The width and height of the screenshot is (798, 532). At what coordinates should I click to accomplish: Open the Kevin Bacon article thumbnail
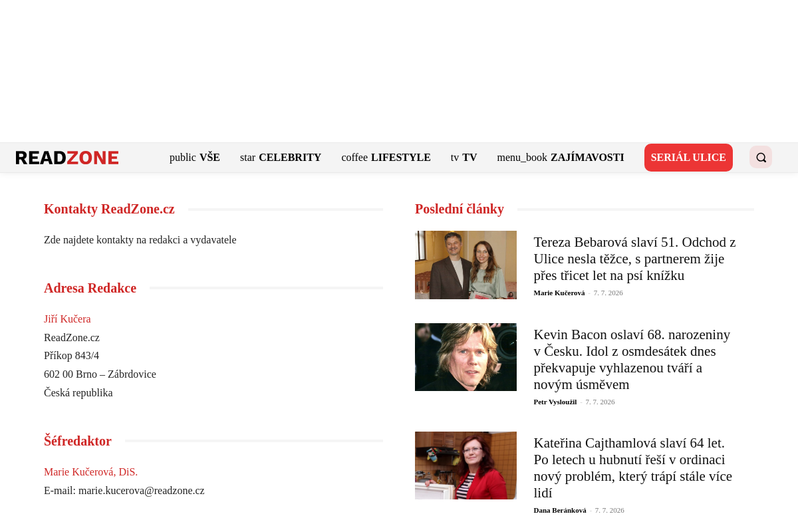pyautogui.click(x=465, y=357)
